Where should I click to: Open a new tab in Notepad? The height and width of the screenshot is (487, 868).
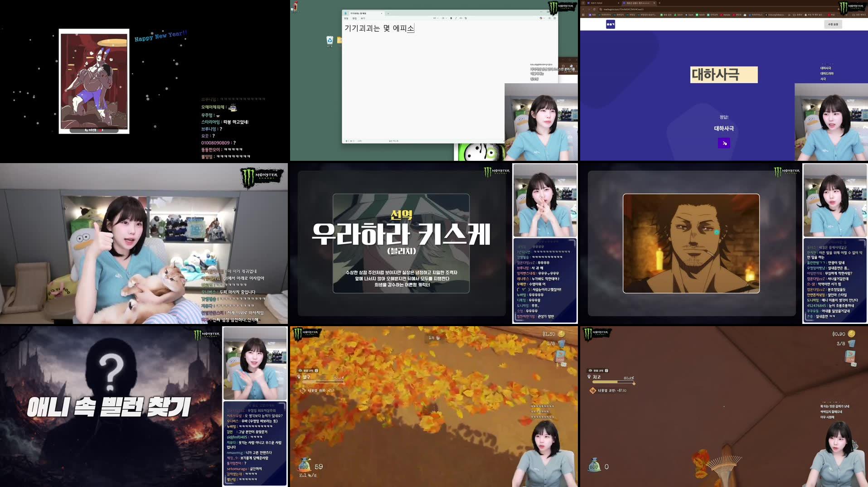pyautogui.click(x=388, y=13)
